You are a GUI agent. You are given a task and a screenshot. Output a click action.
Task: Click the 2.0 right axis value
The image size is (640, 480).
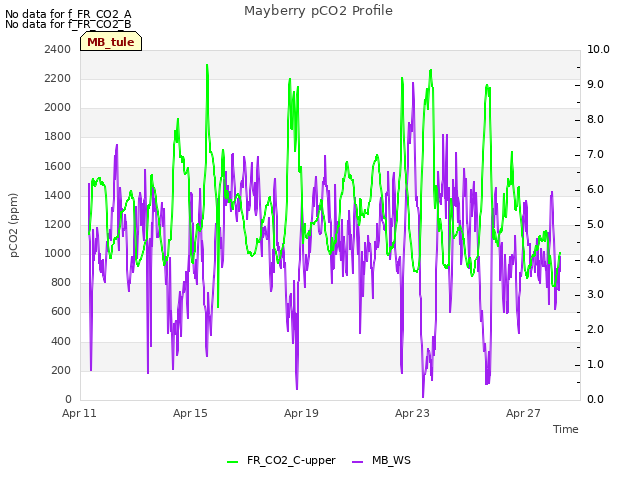coord(595,330)
